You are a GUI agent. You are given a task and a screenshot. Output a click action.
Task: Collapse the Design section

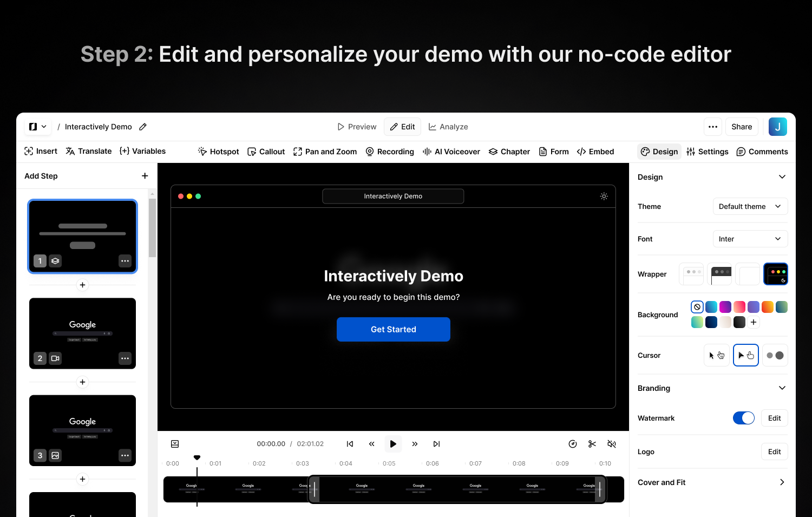pyautogui.click(x=782, y=177)
